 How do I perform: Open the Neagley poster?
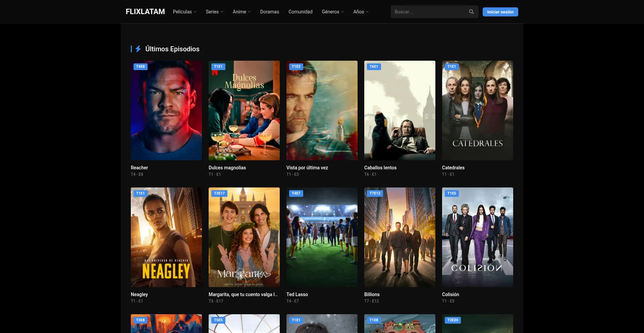click(x=166, y=237)
